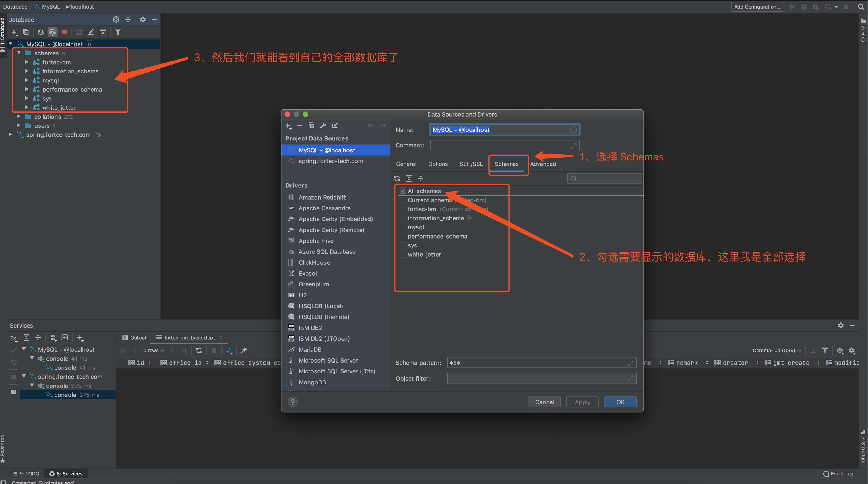
Task: Click the wrench driver icon in dialog toolbar
Action: coord(323,126)
